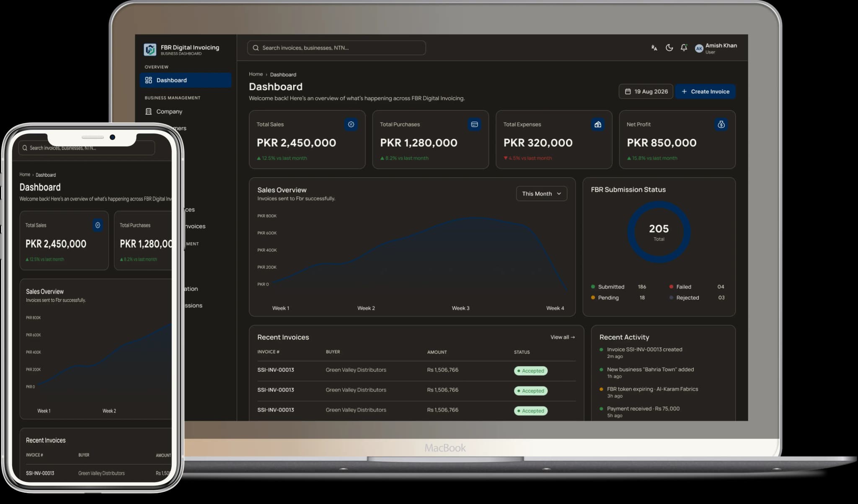This screenshot has height=504, width=858.
Task: Click FBR token expiring Al-Karam Fabrics activity
Action: (652, 389)
